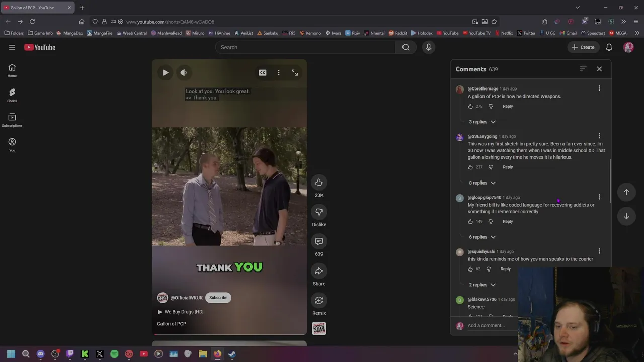Like @squishyushi's comment
The height and width of the screenshot is (362, 644).
click(x=470, y=269)
